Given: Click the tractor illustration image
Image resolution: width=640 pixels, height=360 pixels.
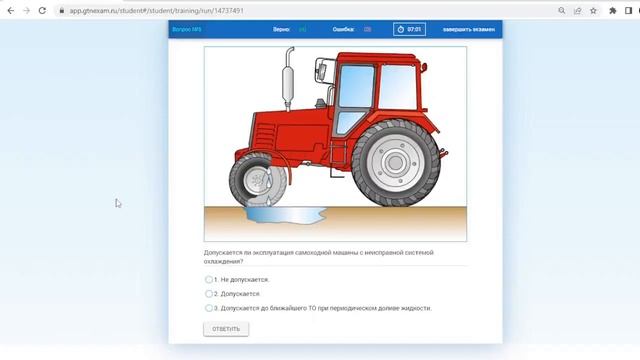Looking at the screenshot, I should point(335,144).
